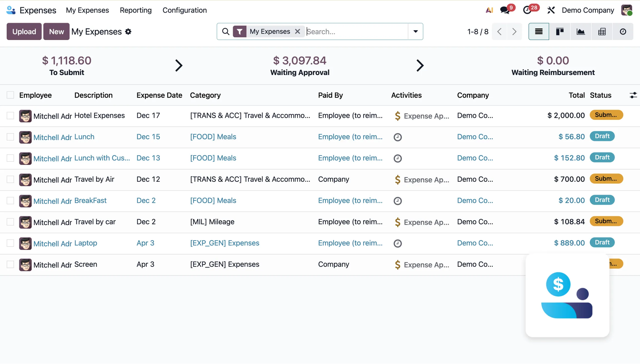
Task: Check the BreakFast row checkbox
Action: tap(10, 201)
